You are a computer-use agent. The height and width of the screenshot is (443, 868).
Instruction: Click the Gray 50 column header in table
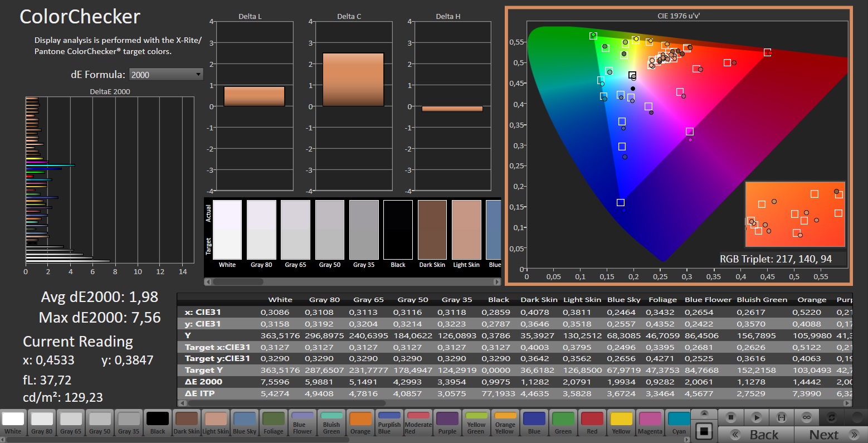click(412, 300)
